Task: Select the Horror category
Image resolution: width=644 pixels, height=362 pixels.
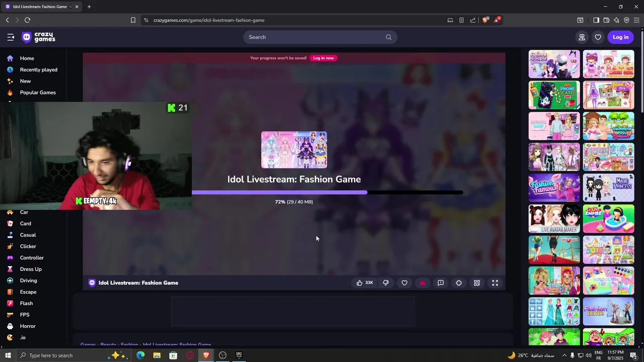Action: coord(28,326)
